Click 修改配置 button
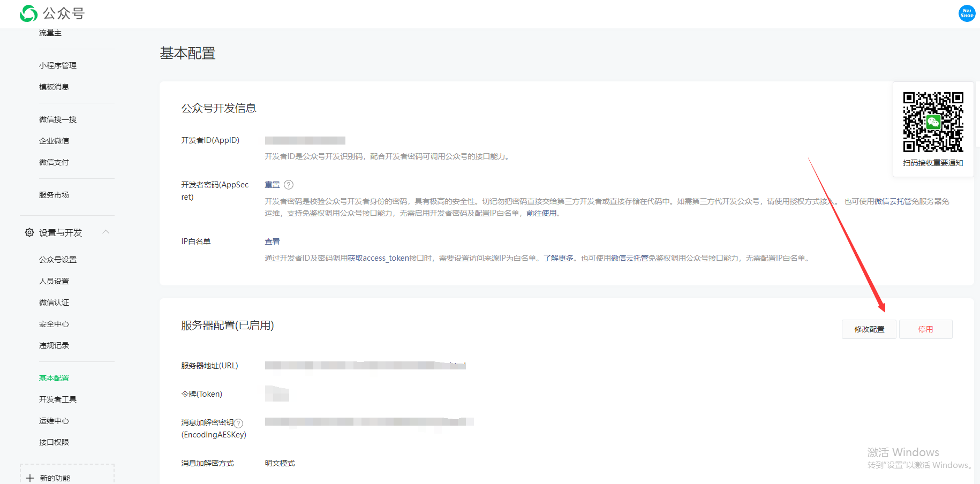The image size is (980, 484). (x=869, y=329)
